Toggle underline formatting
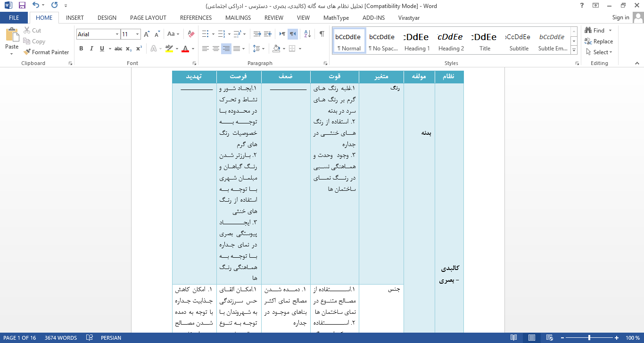The height and width of the screenshot is (343, 644). (x=101, y=48)
